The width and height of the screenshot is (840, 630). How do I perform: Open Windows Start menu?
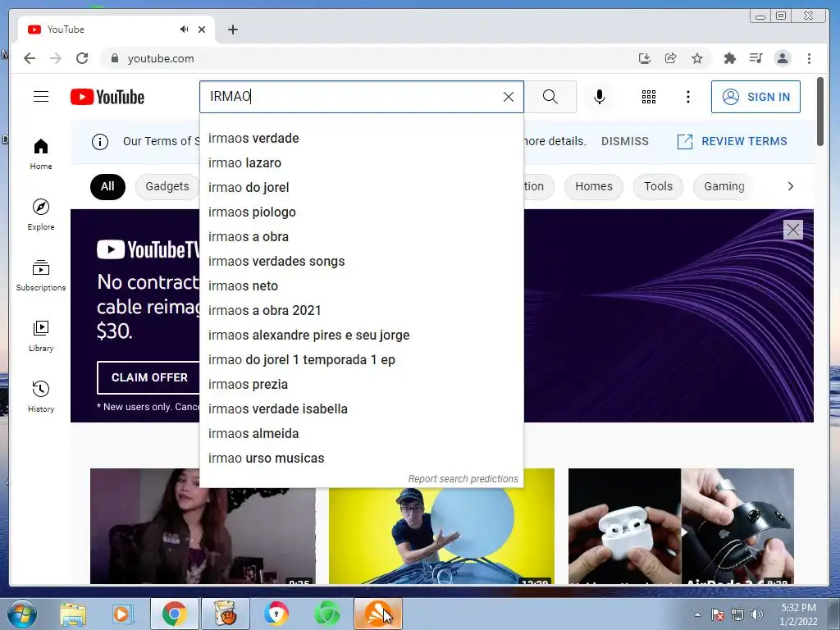click(22, 614)
